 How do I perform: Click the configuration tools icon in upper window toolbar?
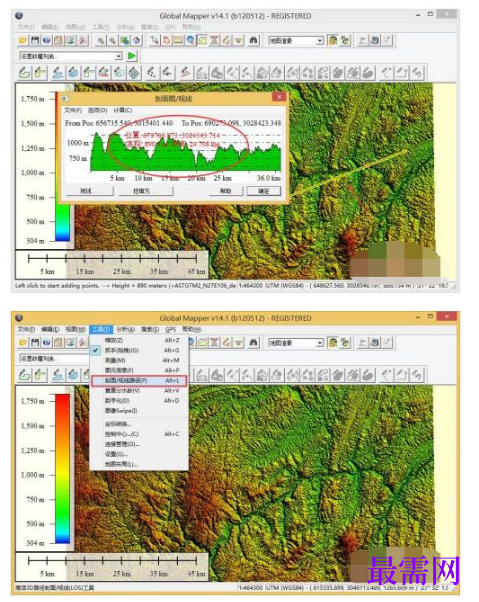(x=83, y=40)
